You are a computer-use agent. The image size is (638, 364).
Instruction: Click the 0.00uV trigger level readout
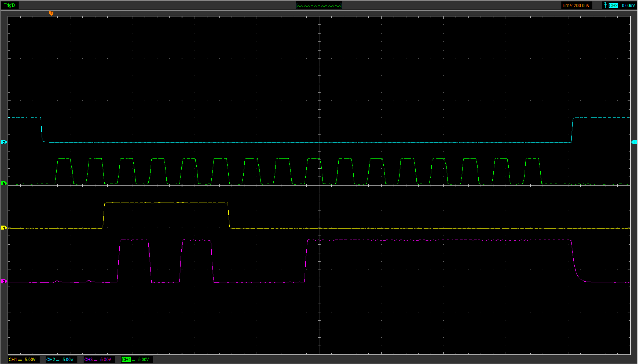click(628, 5)
